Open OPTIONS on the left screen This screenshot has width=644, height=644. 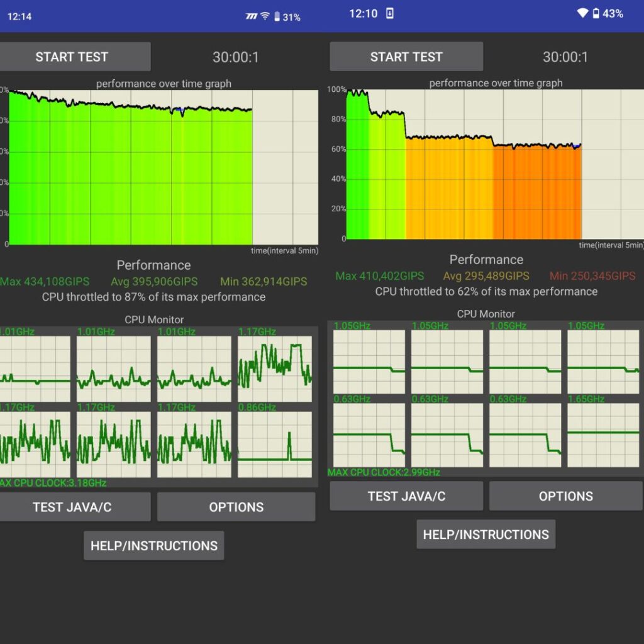(236, 507)
